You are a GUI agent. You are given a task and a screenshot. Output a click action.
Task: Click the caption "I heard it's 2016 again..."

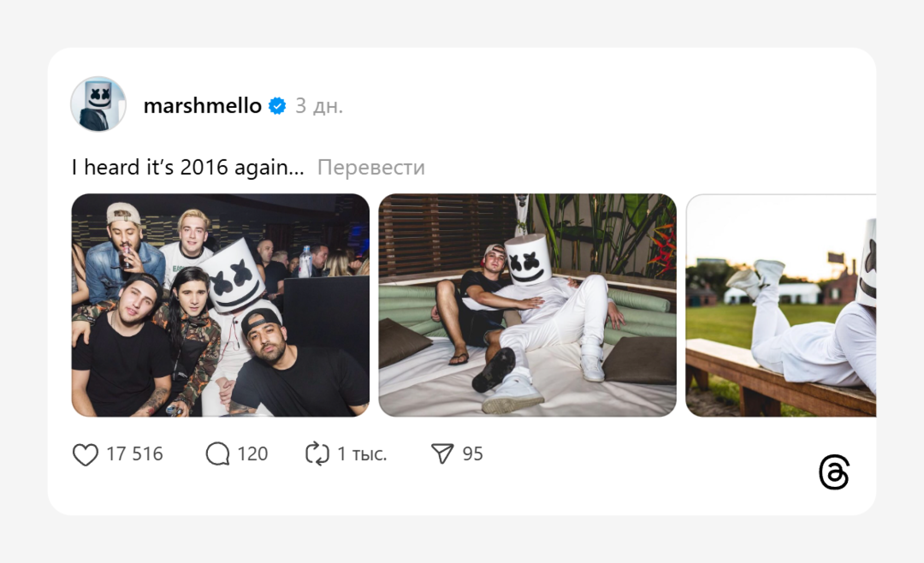[188, 168]
